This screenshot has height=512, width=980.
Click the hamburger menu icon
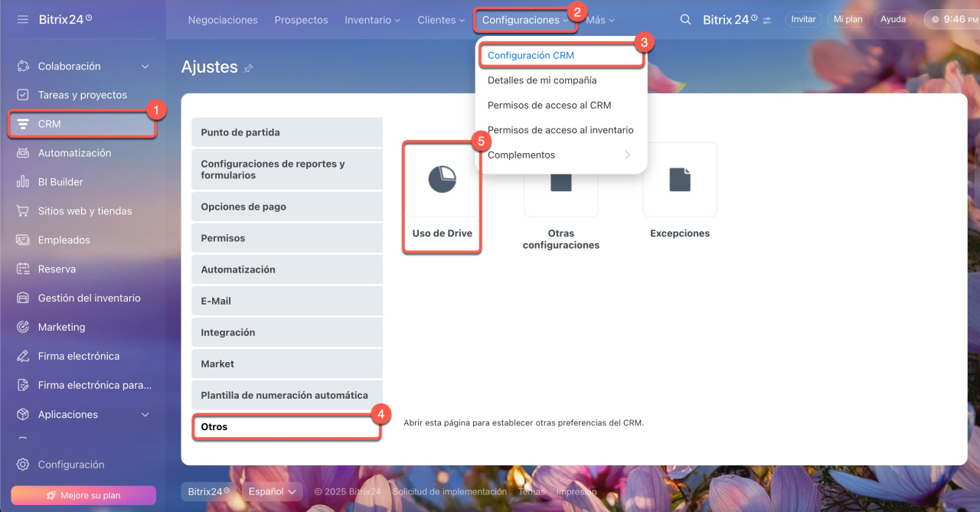pos(23,19)
